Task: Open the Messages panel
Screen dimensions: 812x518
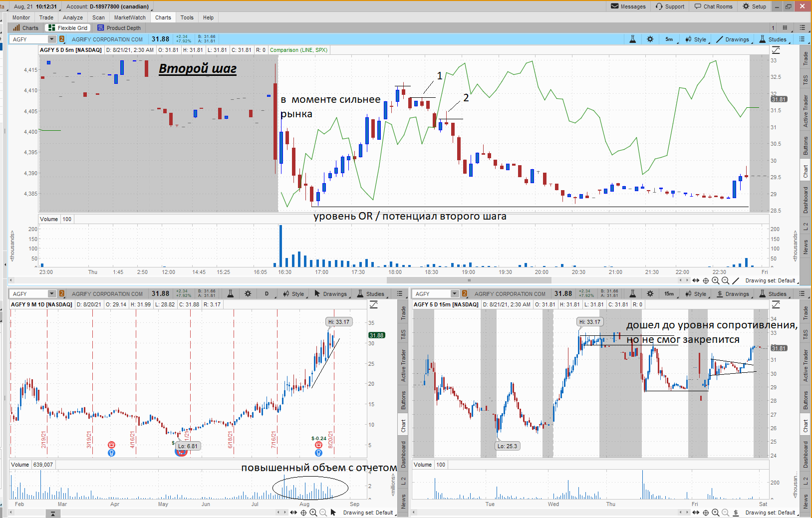Action: (x=628, y=6)
